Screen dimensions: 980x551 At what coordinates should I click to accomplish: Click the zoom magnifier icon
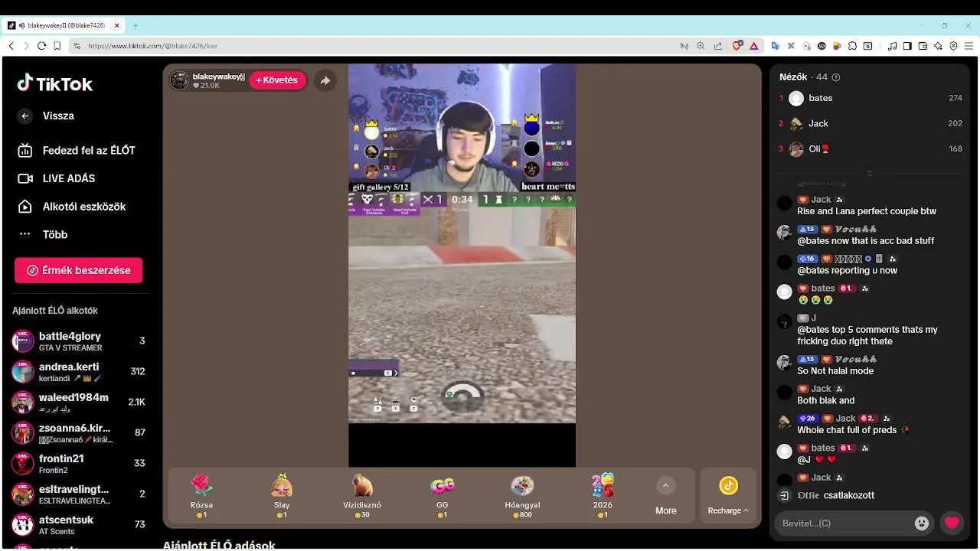point(701,46)
